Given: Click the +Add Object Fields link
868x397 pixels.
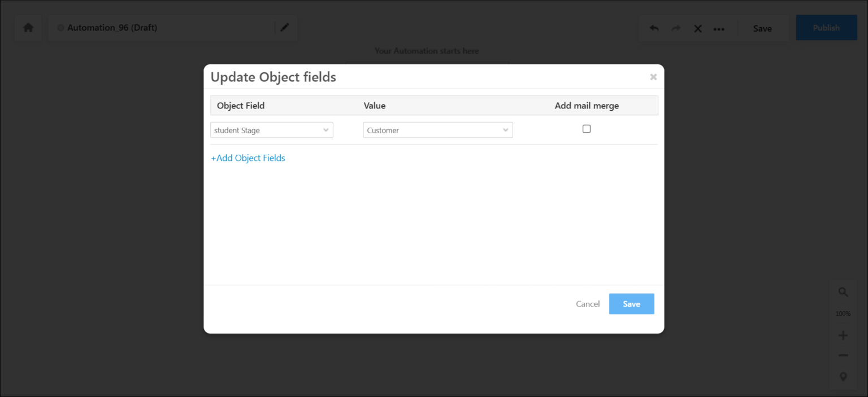Looking at the screenshot, I should click(x=248, y=158).
